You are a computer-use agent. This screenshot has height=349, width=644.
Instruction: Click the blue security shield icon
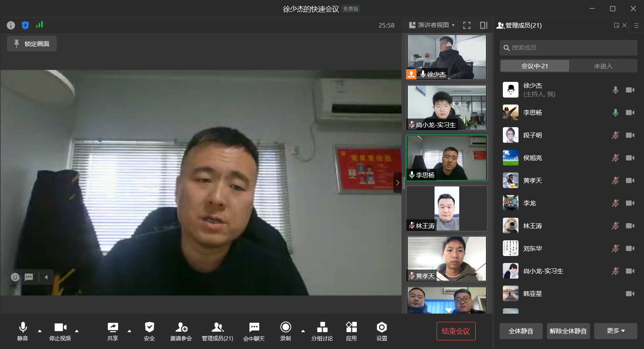(x=25, y=26)
